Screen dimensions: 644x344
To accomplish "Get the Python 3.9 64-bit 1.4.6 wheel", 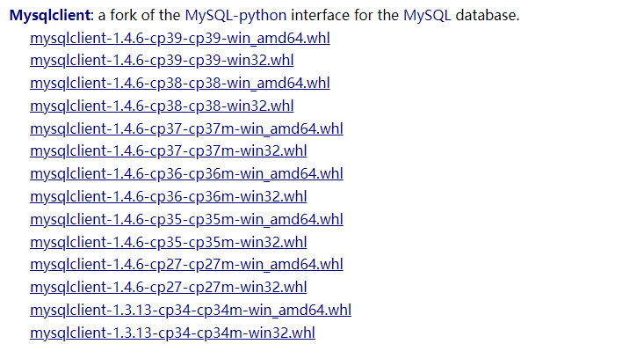I will (x=180, y=38).
